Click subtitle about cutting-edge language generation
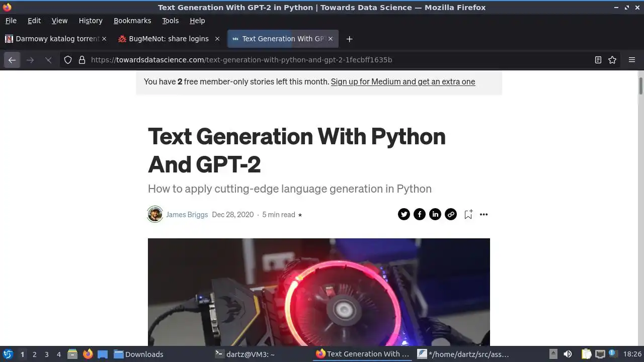Viewport: 644px width, 362px height. pyautogui.click(x=290, y=189)
